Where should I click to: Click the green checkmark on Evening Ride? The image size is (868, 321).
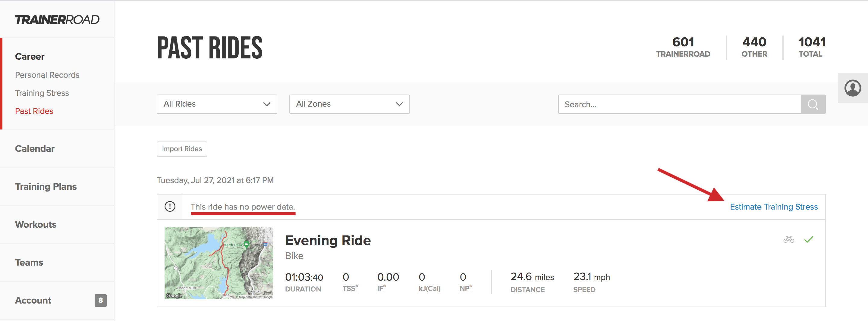[x=809, y=239]
